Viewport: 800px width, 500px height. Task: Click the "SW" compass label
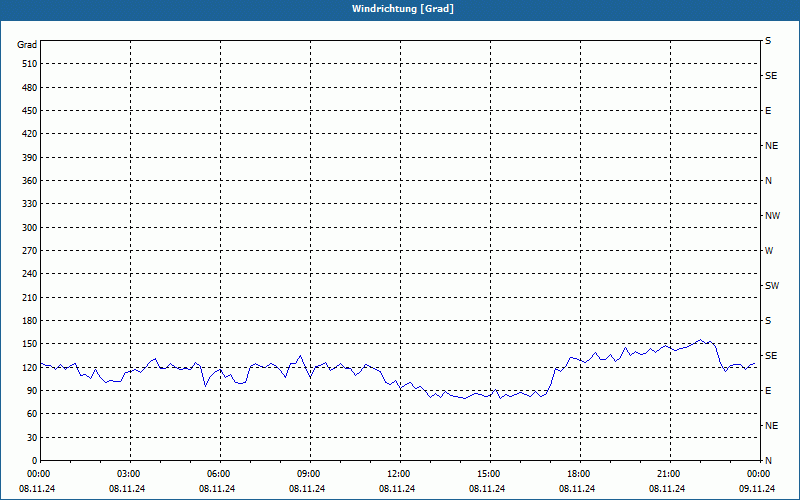[772, 286]
